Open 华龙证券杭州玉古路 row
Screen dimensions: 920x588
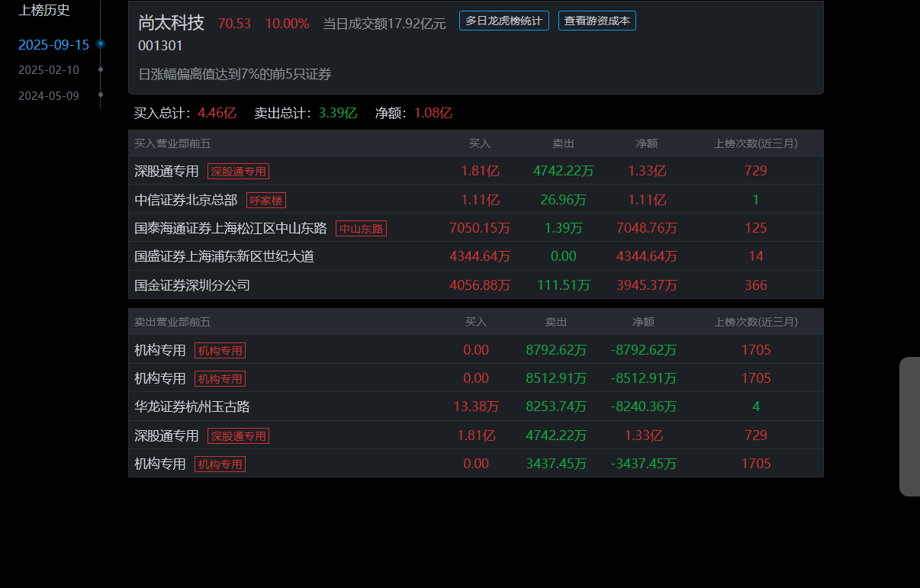coord(476,406)
